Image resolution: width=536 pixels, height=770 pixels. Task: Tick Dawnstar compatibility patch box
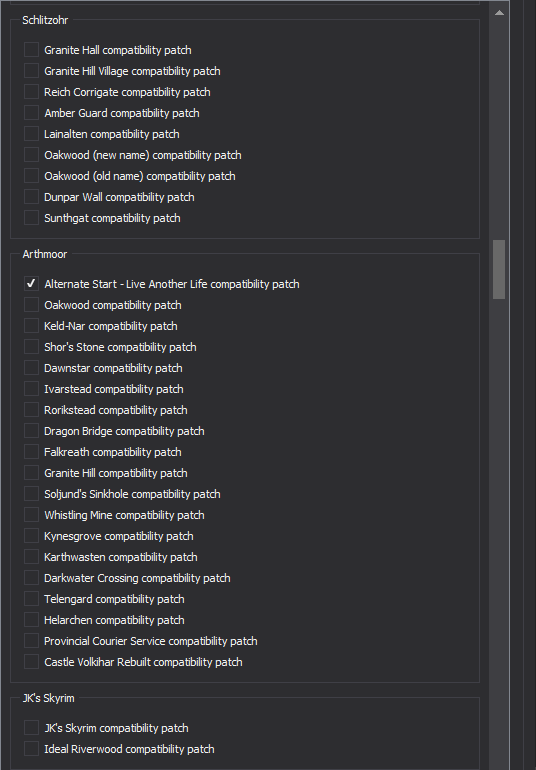pos(31,367)
